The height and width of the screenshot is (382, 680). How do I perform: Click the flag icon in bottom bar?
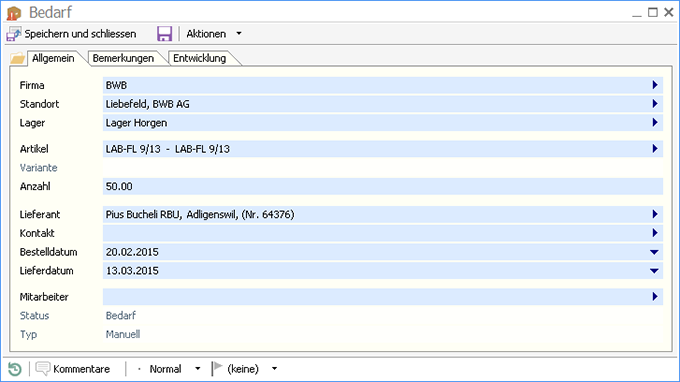pos(217,369)
